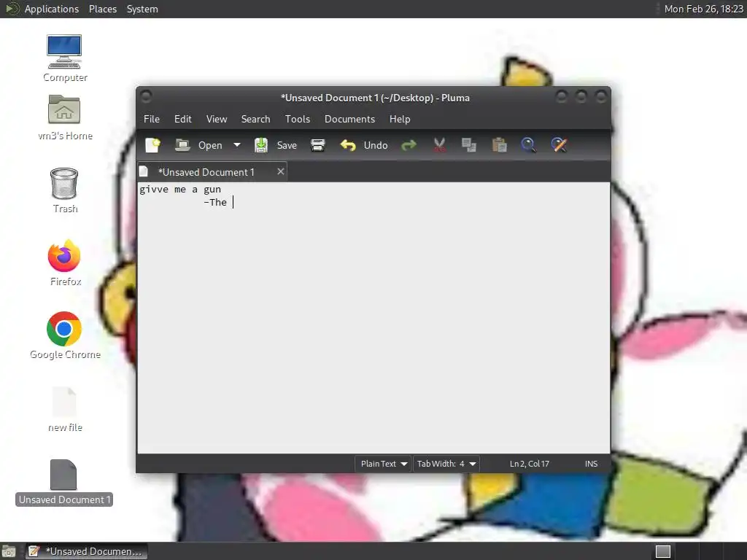Screen dimensions: 747x560
Task: Print the document via printer icon
Action: point(318,145)
